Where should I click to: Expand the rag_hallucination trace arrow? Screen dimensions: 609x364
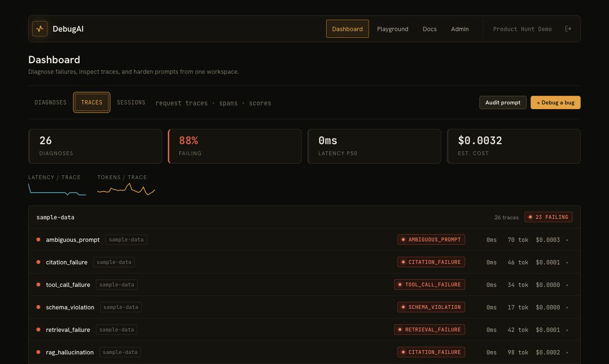pyautogui.click(x=567, y=353)
